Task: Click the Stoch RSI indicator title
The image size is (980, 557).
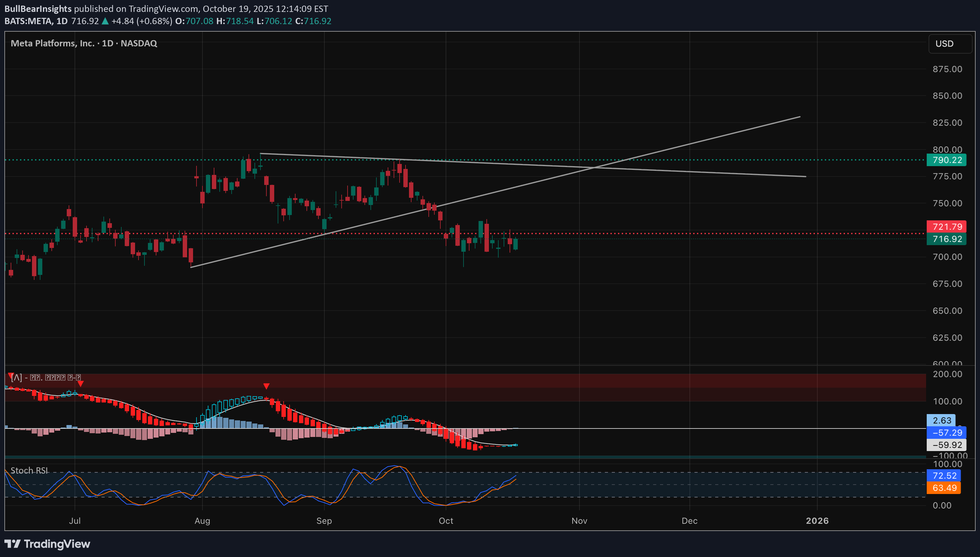Action: pyautogui.click(x=29, y=470)
